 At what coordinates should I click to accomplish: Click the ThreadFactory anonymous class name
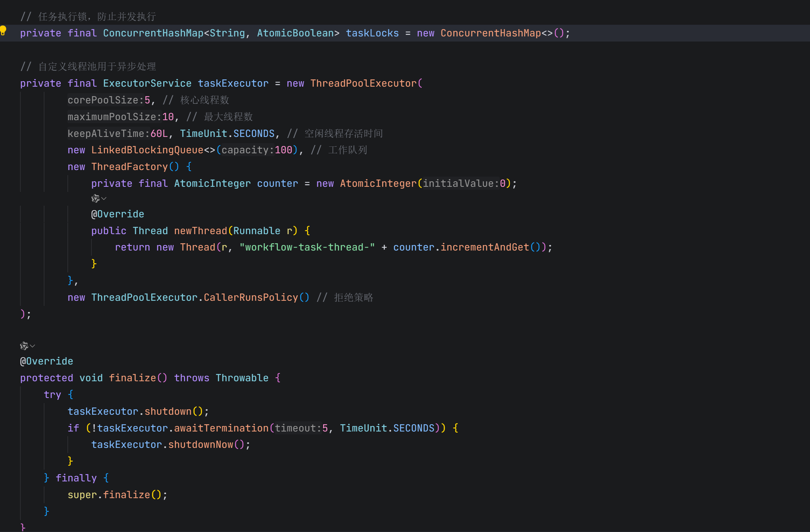[130, 167]
